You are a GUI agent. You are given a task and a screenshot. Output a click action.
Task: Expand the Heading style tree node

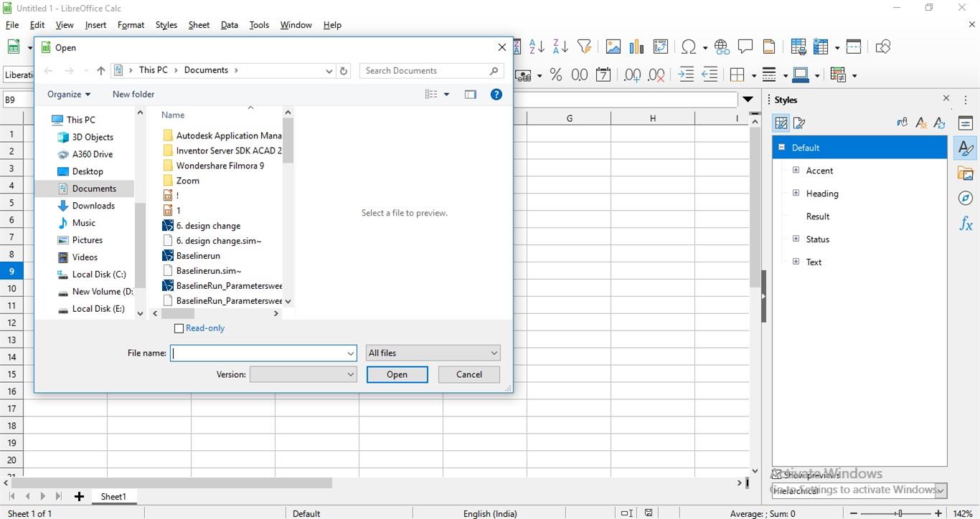(x=796, y=194)
